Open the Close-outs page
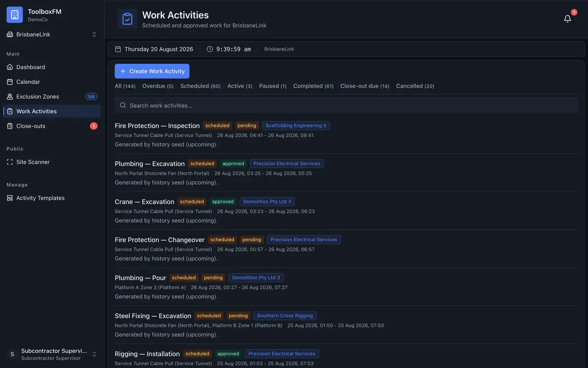 (52, 126)
